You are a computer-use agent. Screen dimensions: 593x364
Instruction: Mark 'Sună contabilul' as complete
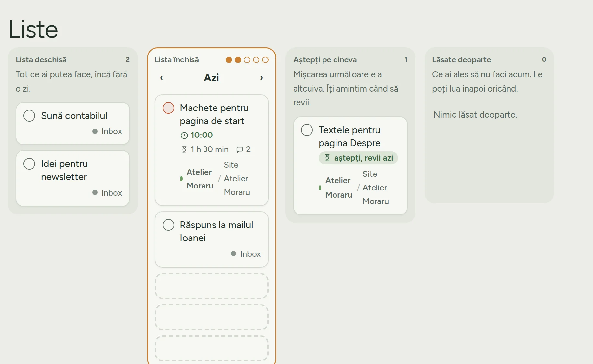click(x=29, y=116)
